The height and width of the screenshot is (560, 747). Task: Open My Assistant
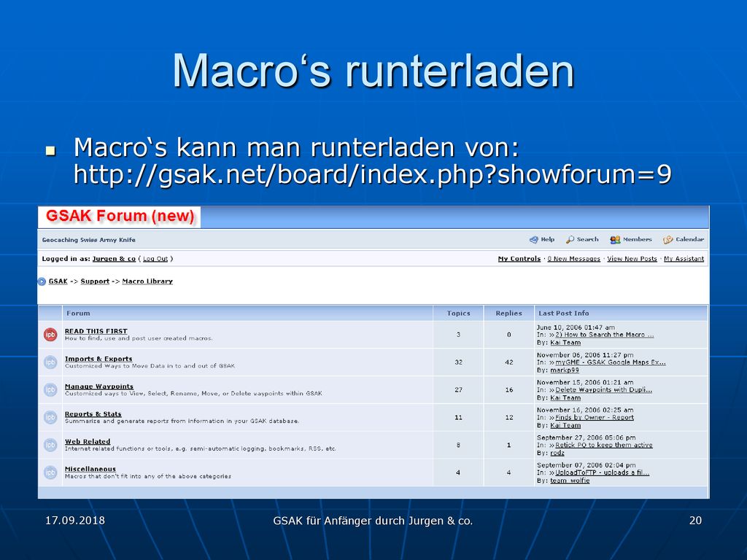pyautogui.click(x=684, y=259)
